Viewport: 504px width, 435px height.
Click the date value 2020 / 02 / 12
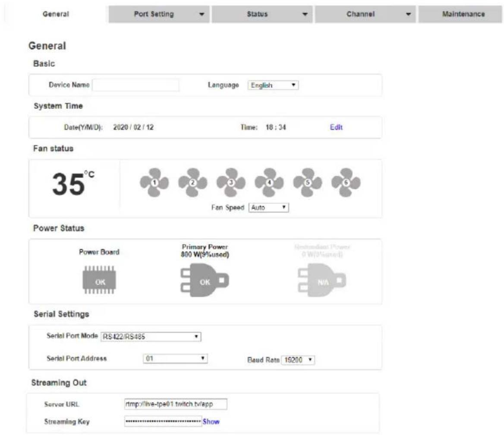pos(133,127)
